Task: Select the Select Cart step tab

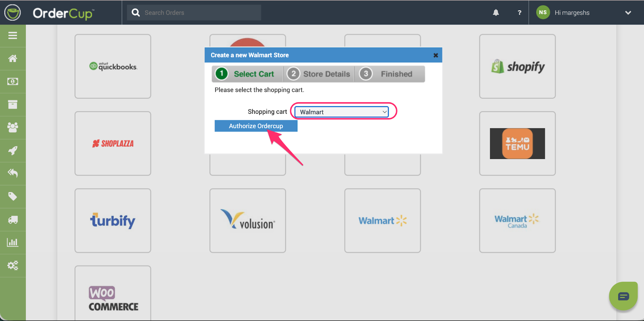Action: [x=248, y=74]
